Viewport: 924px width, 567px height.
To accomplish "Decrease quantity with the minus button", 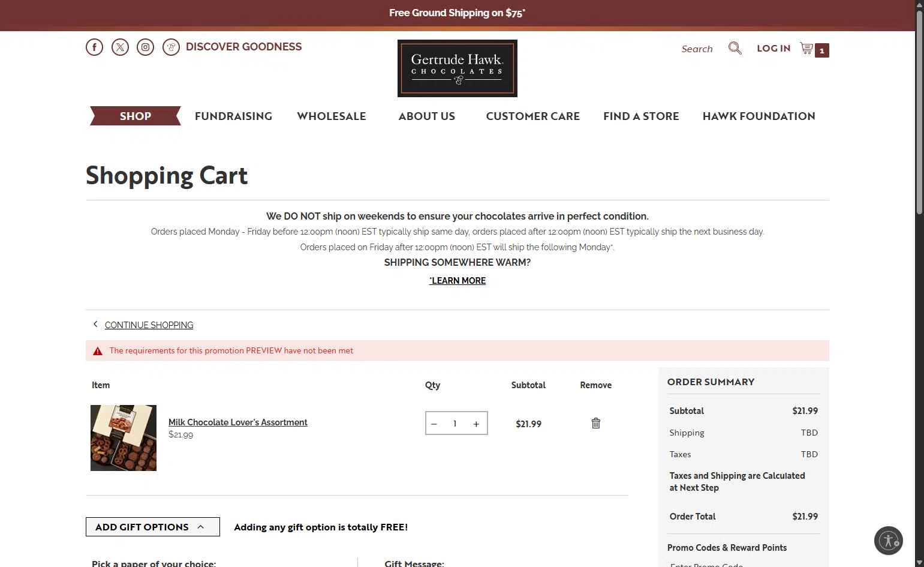I will click(434, 424).
